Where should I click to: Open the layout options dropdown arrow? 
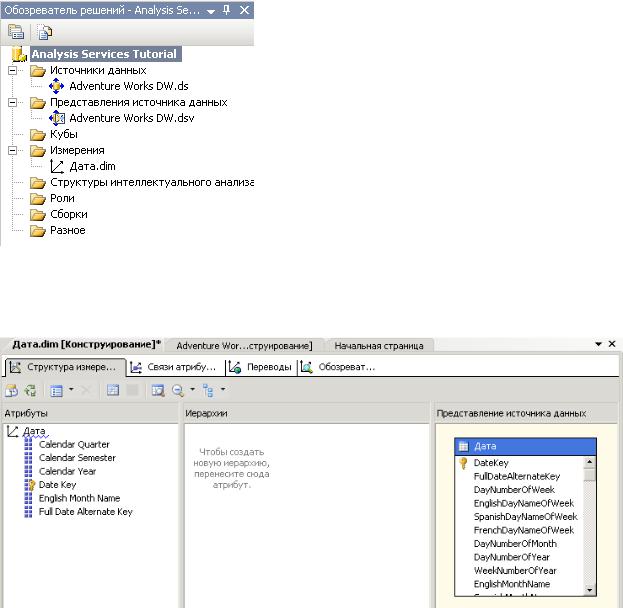(x=223, y=389)
